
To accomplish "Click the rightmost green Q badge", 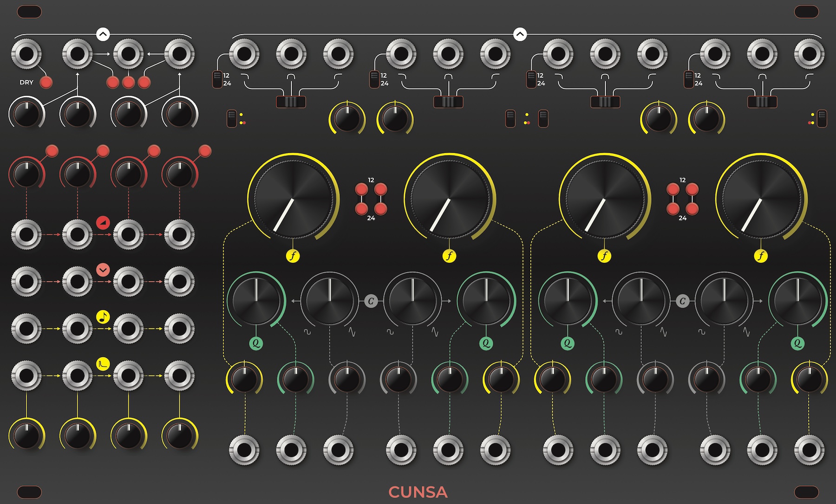I will click(797, 343).
